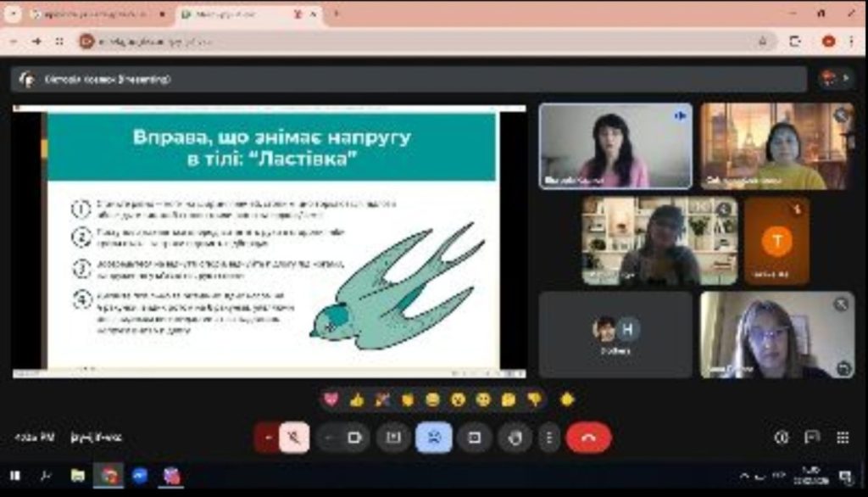Toggle the emoji reactions bar button
This screenshot has width=868, height=497.
[x=433, y=438]
